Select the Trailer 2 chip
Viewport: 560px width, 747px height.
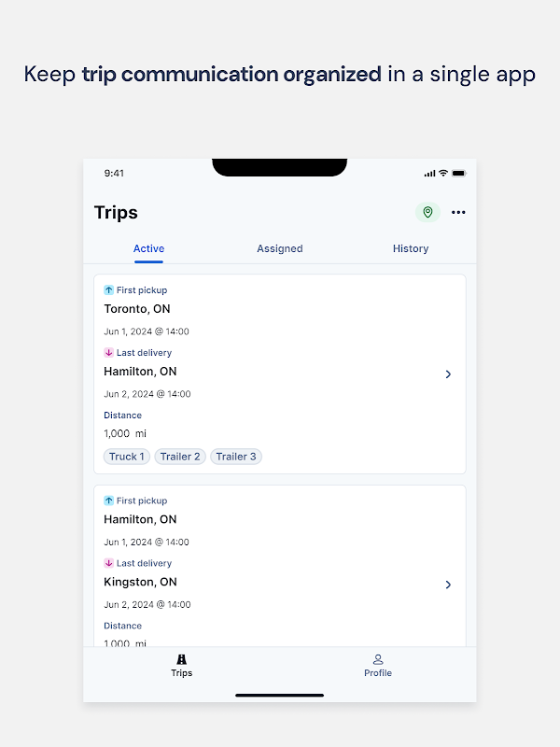coord(180,457)
